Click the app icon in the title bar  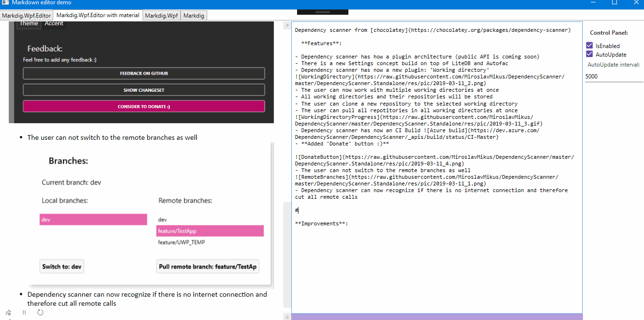[5, 2]
